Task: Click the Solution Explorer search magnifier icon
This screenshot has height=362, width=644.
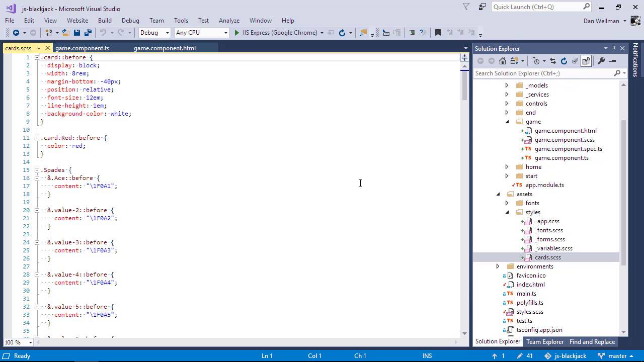Action: (617, 73)
